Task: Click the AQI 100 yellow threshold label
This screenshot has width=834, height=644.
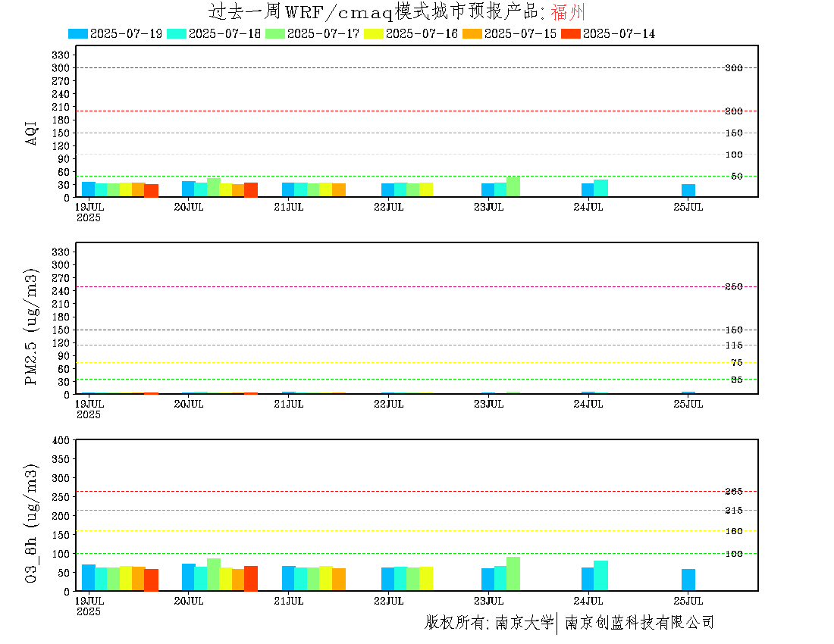Action: tap(734, 155)
